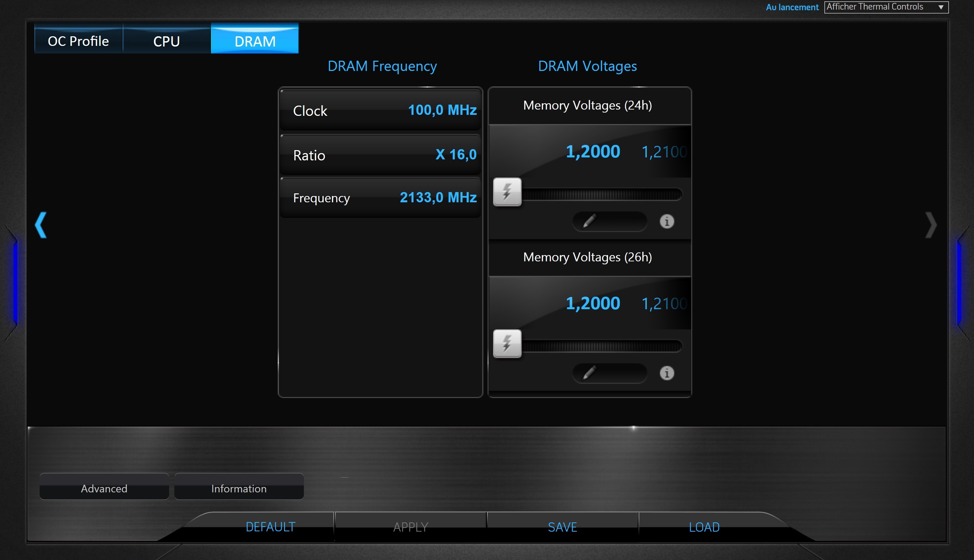
Task: Click the 1,2000 value under Memory Voltages (26h)
Action: pos(593,303)
